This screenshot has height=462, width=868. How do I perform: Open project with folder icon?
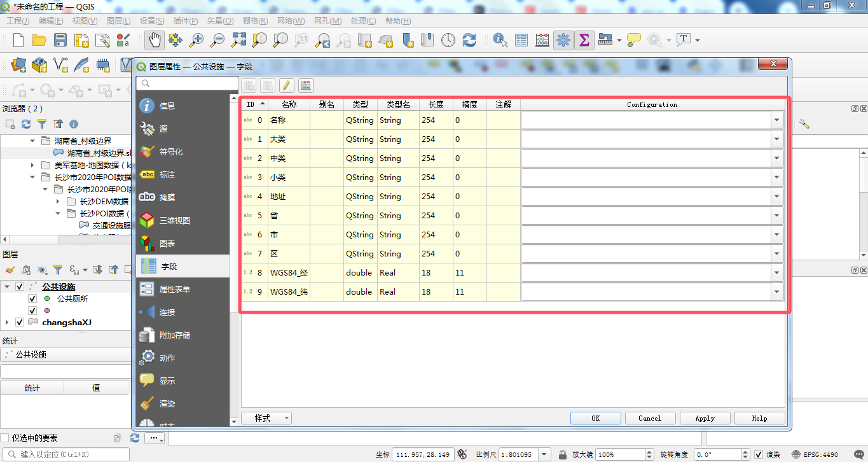coord(39,40)
